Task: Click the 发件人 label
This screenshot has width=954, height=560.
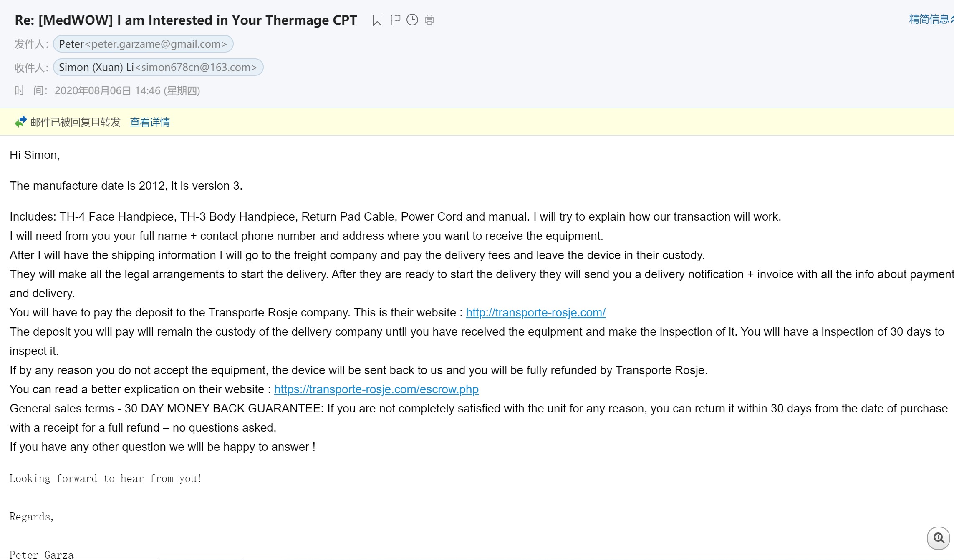Action: tap(31, 44)
